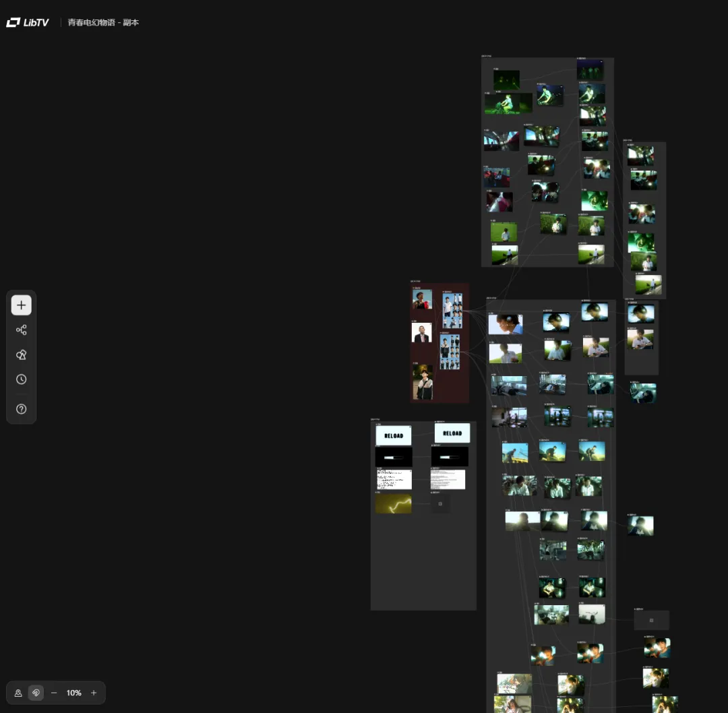Select the left black loading bar node
This screenshot has width=728, height=713.
[394, 457]
